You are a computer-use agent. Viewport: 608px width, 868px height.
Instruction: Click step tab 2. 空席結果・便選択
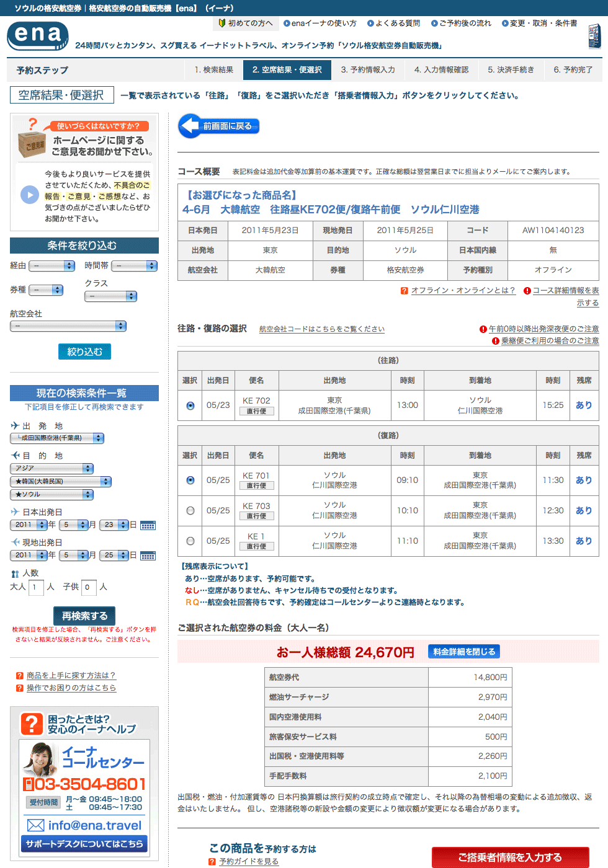click(287, 70)
